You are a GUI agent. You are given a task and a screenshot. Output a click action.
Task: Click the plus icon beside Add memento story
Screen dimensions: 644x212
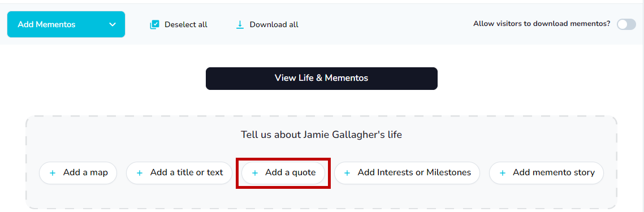pyautogui.click(x=502, y=173)
